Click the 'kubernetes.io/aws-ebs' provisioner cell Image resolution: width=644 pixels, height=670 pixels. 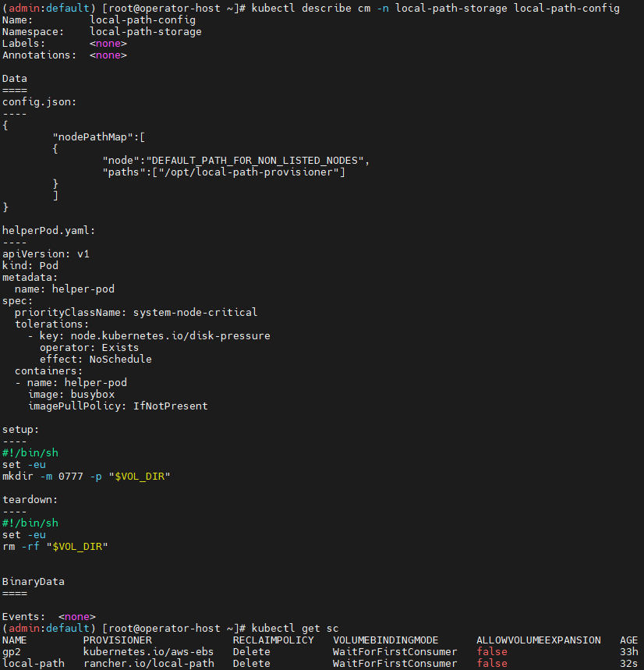pos(149,652)
